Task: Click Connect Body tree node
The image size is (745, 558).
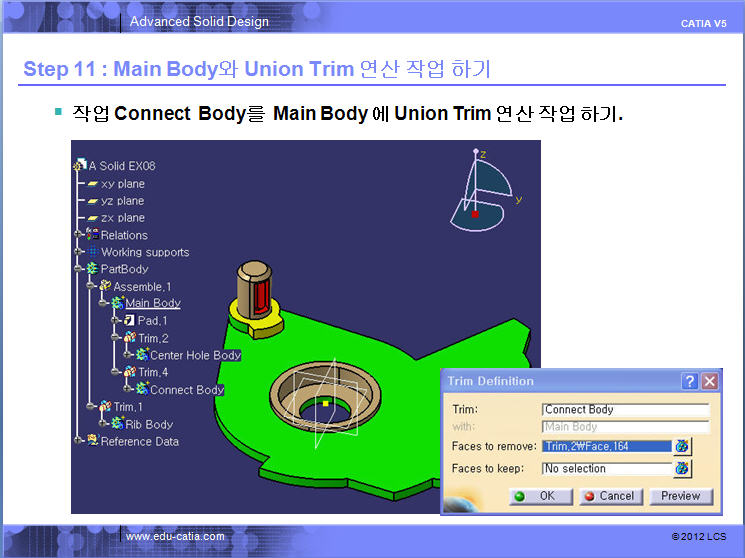Action: pos(186,390)
